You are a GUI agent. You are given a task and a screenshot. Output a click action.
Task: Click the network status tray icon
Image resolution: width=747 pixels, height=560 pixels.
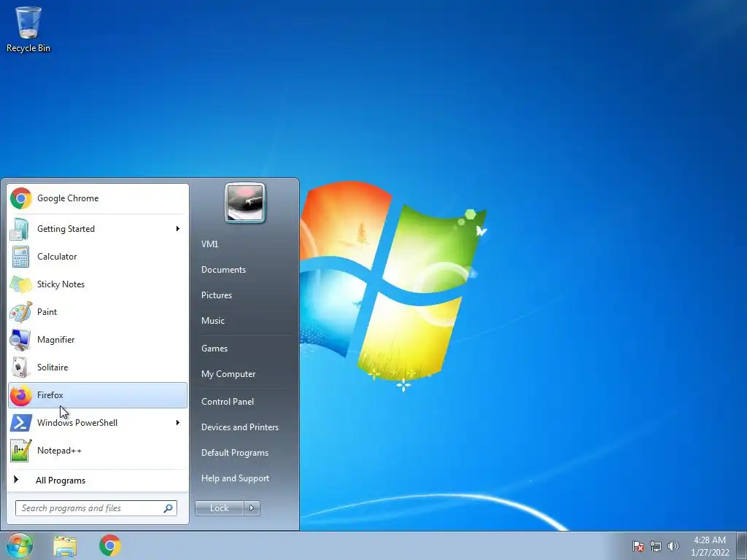[656, 546]
